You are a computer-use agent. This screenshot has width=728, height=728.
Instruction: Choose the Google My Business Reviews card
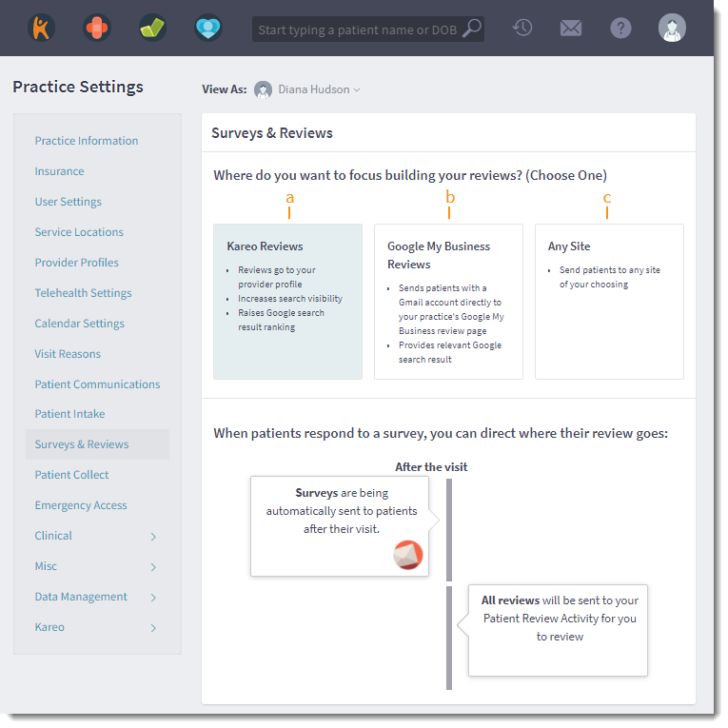point(448,302)
